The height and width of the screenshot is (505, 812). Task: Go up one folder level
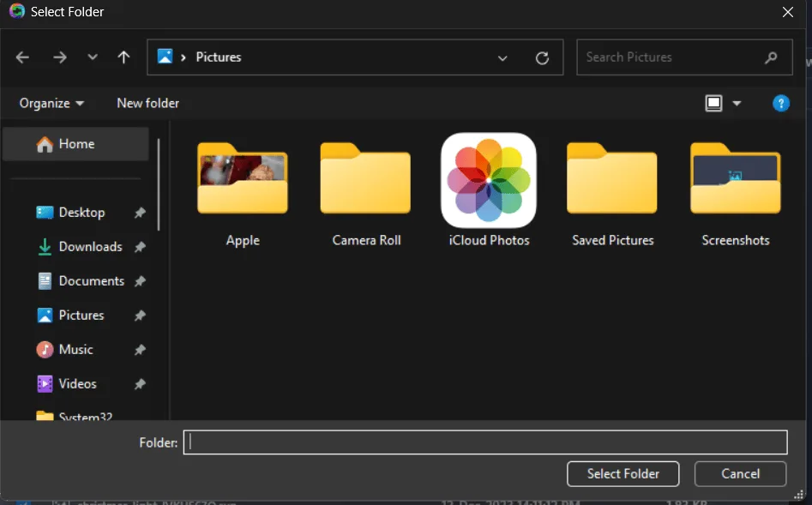pos(123,57)
